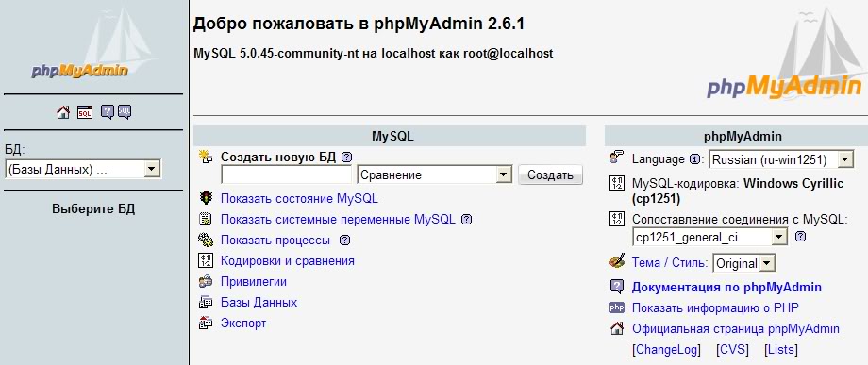The width and height of the screenshot is (868, 365).
Task: Click help icon beside Показать процессы
Action: point(345,240)
